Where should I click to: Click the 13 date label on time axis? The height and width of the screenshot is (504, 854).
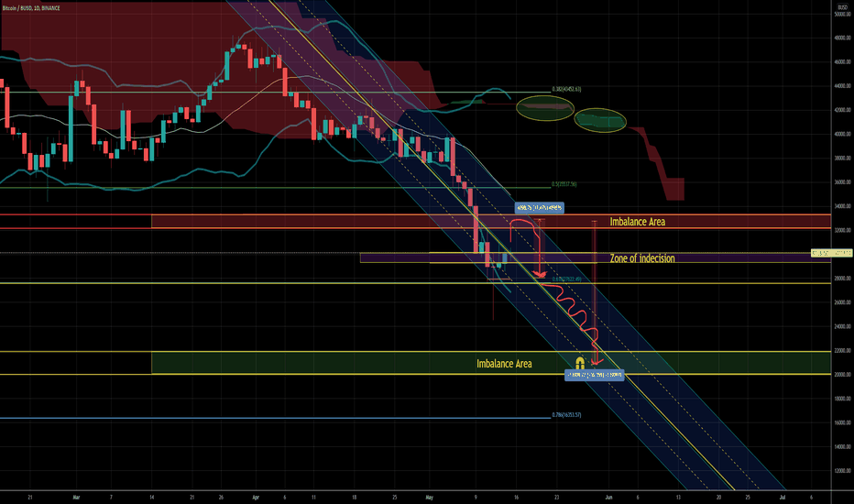678,498
